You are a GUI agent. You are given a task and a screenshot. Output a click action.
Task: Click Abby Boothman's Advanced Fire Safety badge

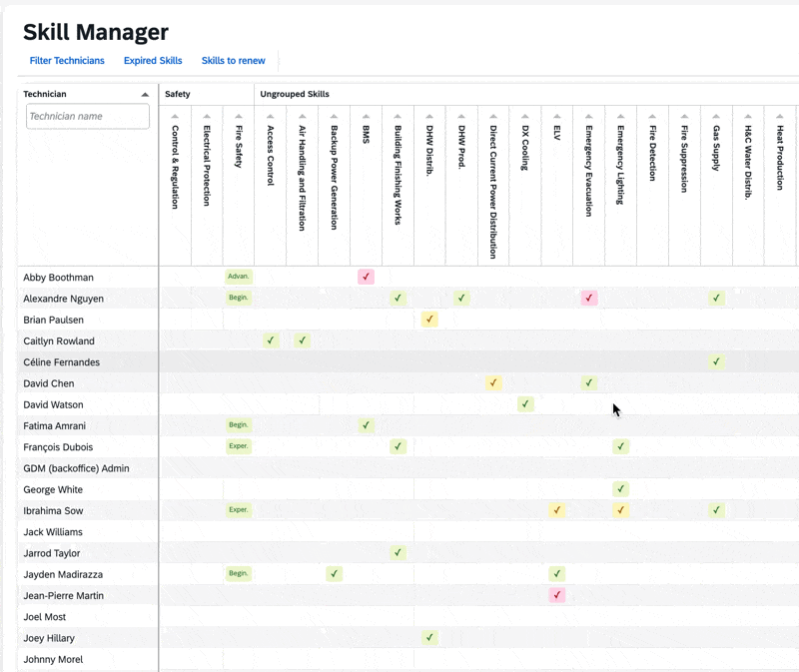pos(239,277)
